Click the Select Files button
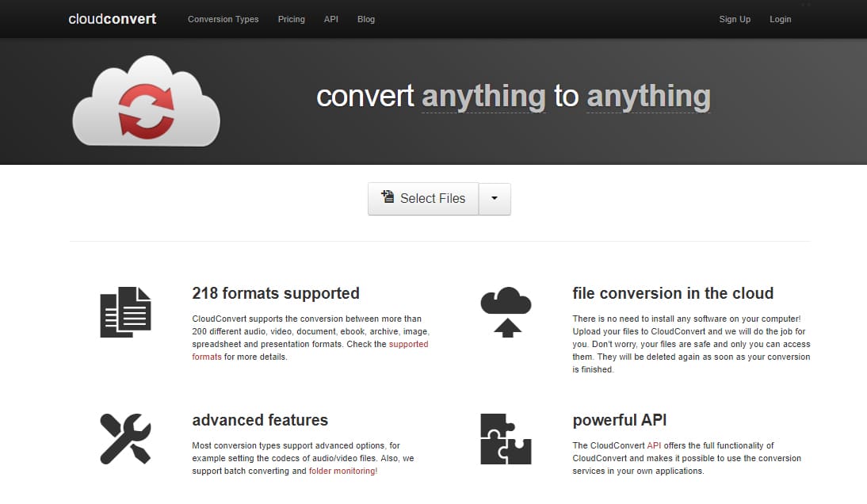 [x=423, y=198]
